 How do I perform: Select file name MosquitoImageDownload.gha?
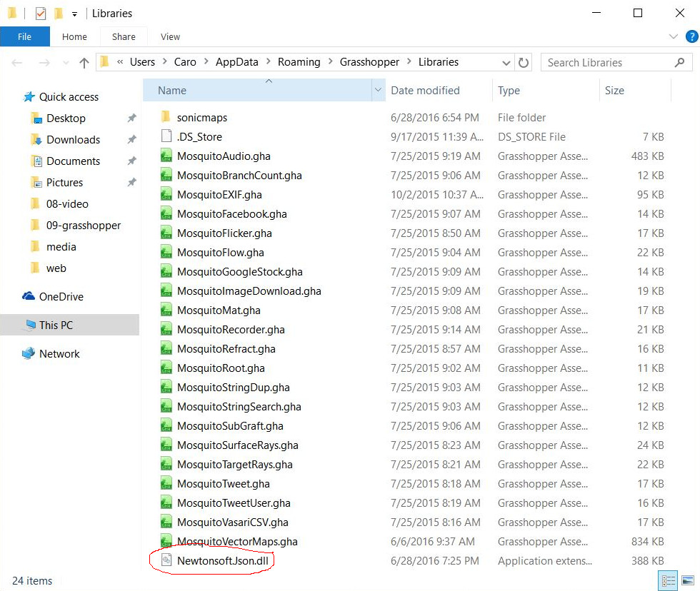[249, 291]
